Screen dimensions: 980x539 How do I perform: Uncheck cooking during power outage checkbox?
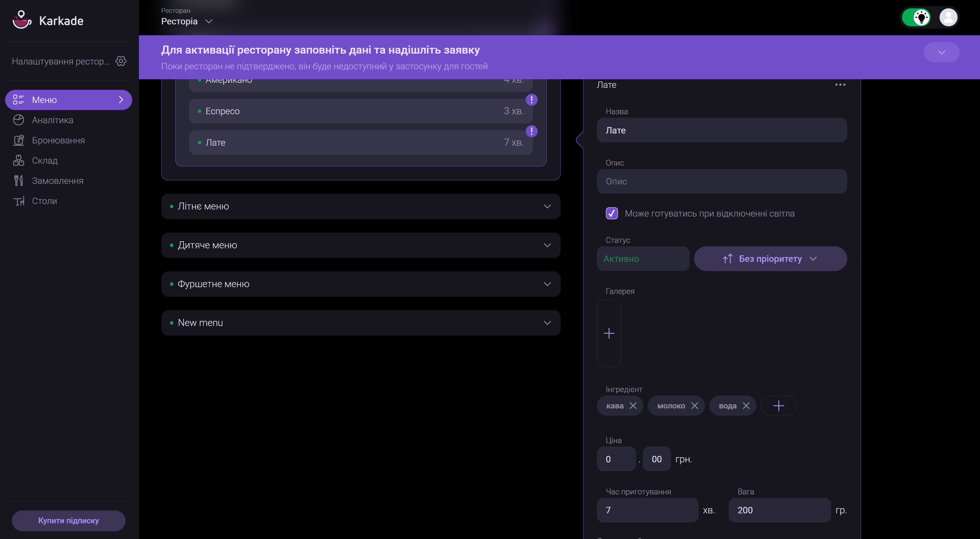point(612,213)
